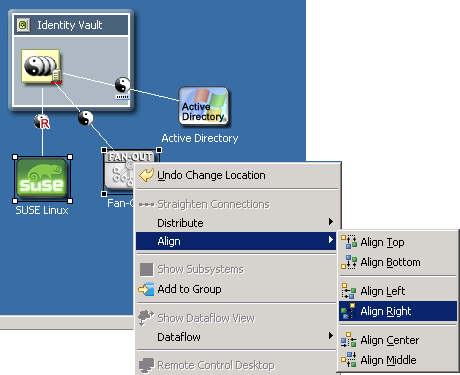This screenshot has height=375, width=460.
Task: Click the Show Dataflow View icon
Action: (x=146, y=318)
